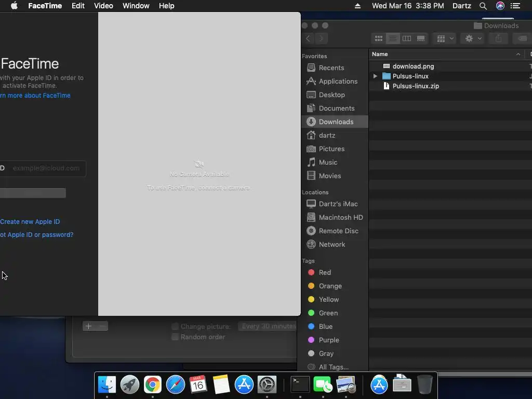This screenshot has height=399, width=532.
Task: Open the Downloads stack in Dock
Action: click(402, 383)
